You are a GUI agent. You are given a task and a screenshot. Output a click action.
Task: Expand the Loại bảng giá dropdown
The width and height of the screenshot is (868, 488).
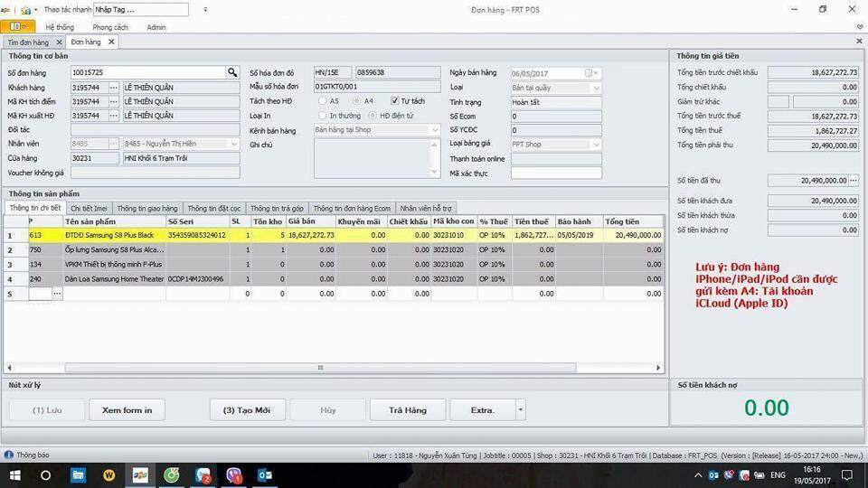pyautogui.click(x=596, y=145)
